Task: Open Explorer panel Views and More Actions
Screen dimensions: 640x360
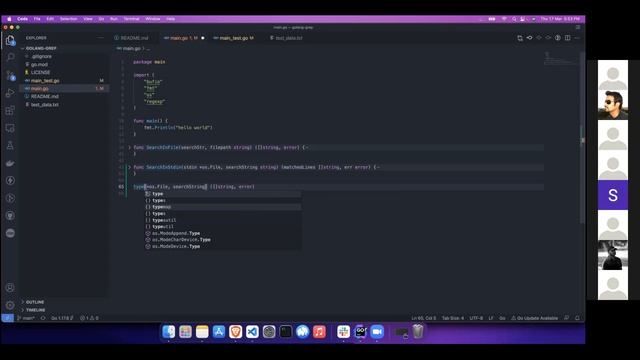Action: click(100, 38)
